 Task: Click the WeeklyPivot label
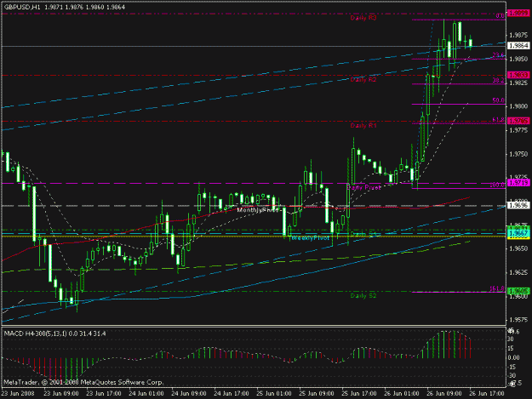(x=311, y=238)
